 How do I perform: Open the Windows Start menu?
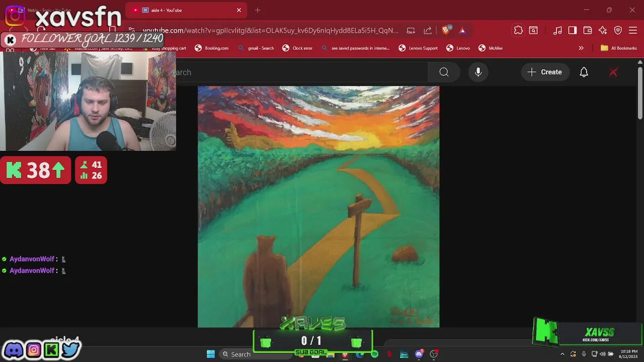click(x=211, y=354)
